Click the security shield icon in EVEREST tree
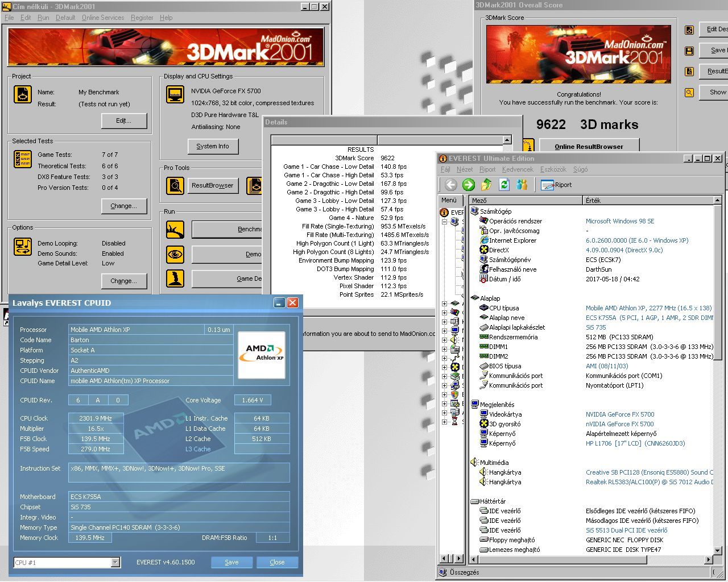This screenshot has width=728, height=582. click(x=455, y=394)
